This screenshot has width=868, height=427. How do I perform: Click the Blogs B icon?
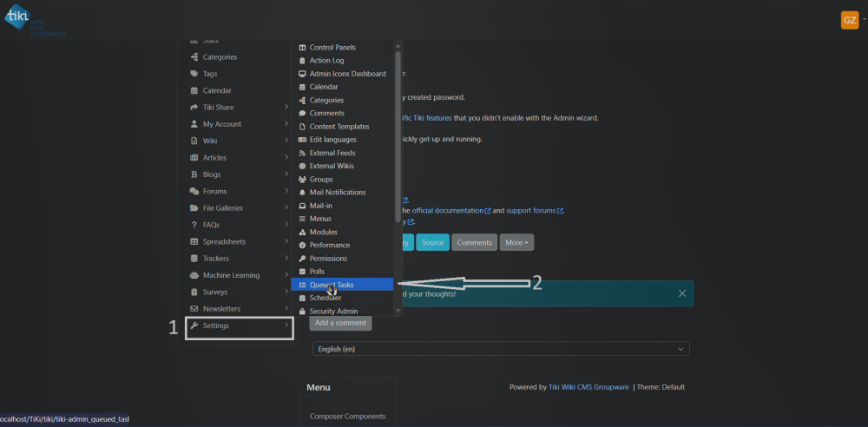point(194,174)
